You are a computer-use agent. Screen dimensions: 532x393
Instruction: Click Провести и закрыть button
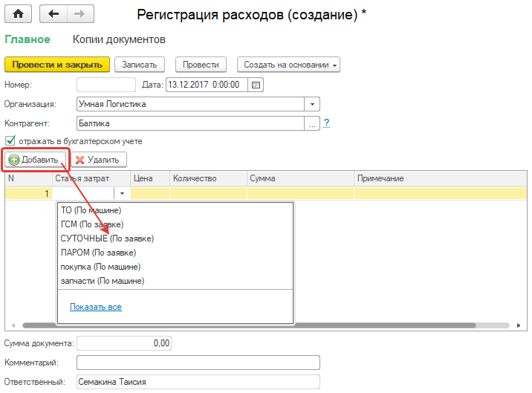[57, 65]
